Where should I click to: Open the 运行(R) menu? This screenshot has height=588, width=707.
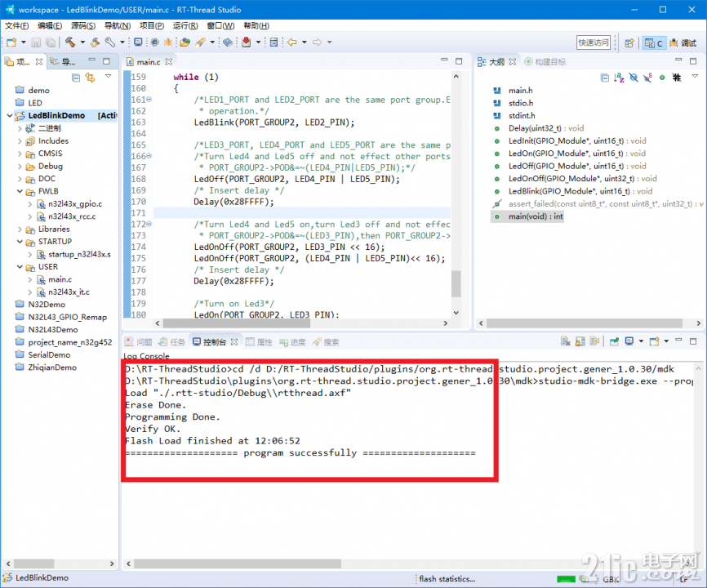click(185, 25)
